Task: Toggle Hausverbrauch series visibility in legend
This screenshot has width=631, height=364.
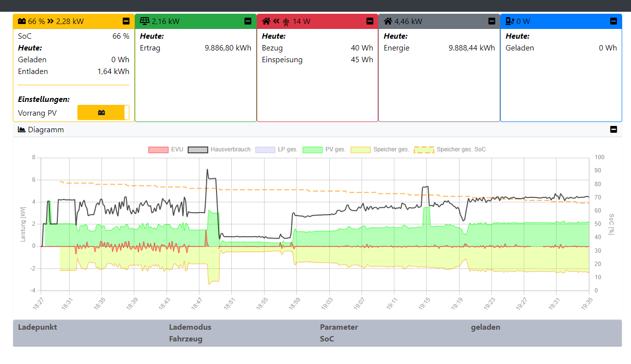Action: pos(218,149)
